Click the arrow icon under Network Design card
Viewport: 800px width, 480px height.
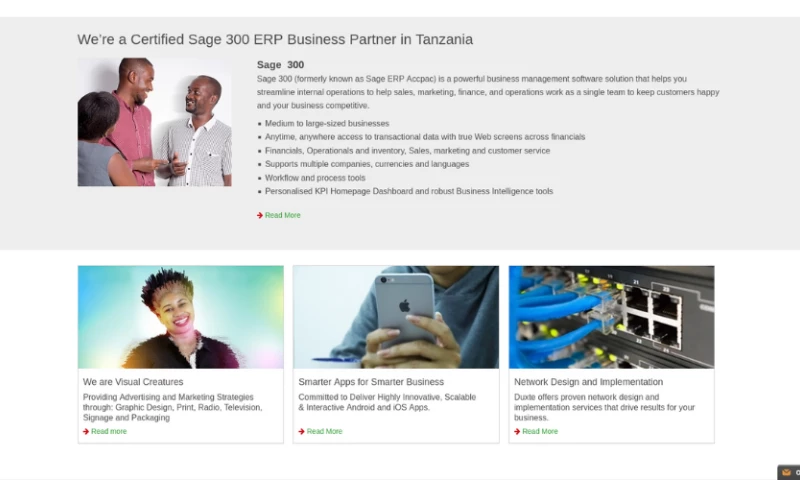(x=517, y=431)
